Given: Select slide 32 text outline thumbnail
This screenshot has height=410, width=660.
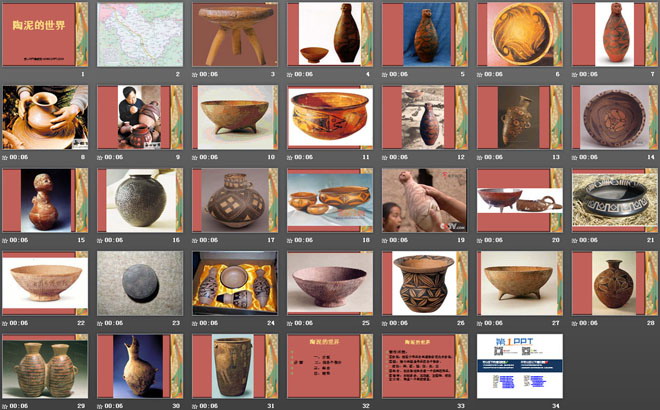Looking at the screenshot, I should [329, 366].
